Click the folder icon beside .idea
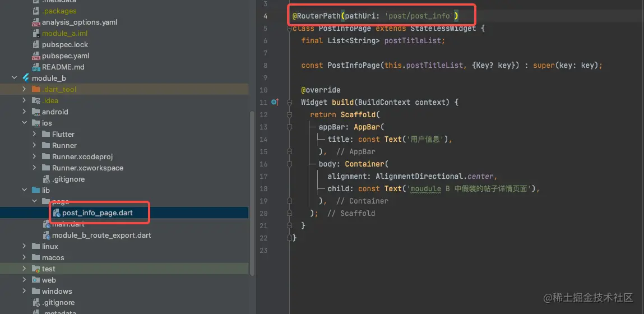This screenshot has height=314, width=644. [36, 101]
